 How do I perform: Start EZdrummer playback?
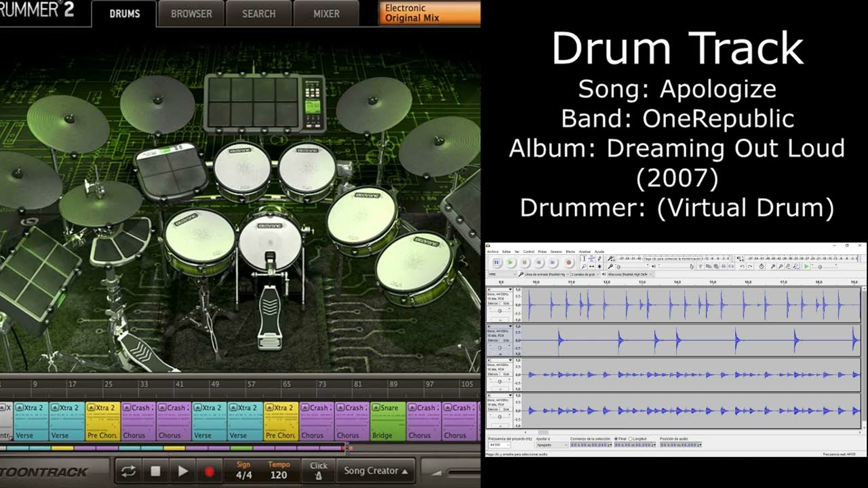point(182,470)
